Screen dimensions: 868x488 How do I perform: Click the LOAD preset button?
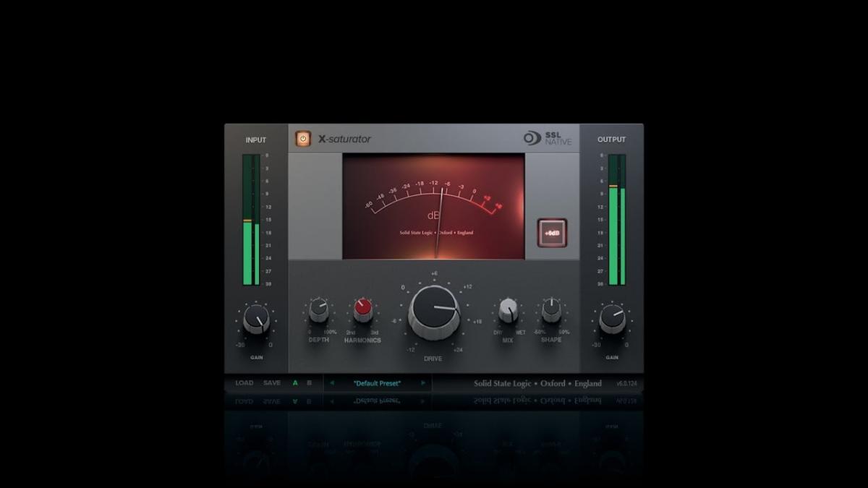(x=244, y=383)
